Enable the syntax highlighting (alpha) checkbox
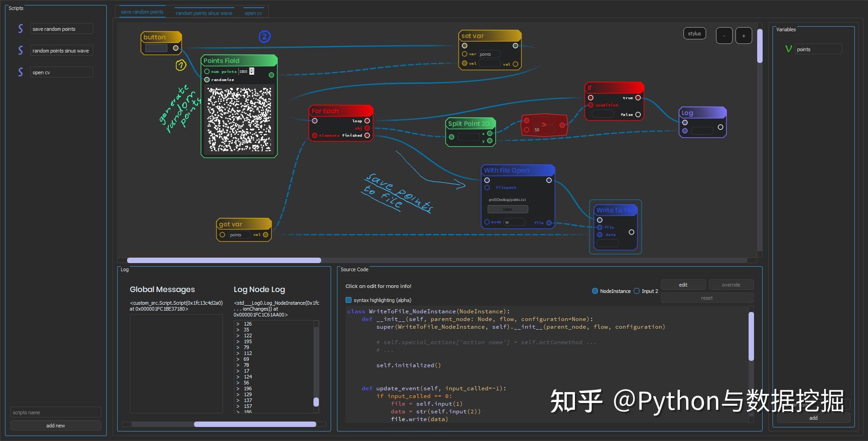Image resolution: width=868 pixels, height=441 pixels. pos(348,300)
